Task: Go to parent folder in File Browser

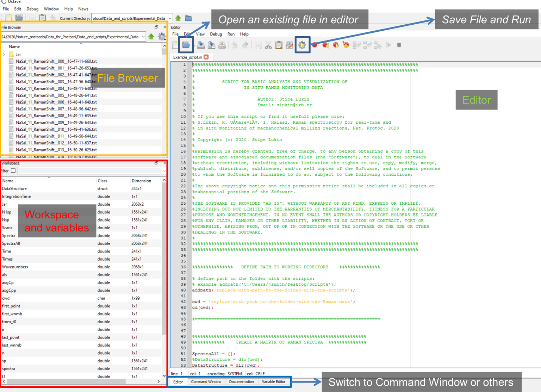Action: click(151, 36)
